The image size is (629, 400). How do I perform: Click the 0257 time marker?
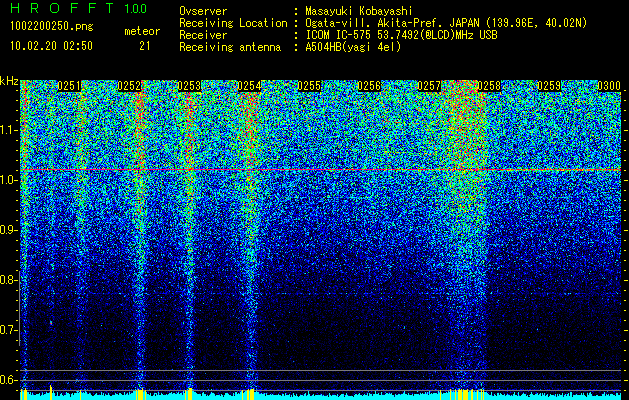click(429, 86)
